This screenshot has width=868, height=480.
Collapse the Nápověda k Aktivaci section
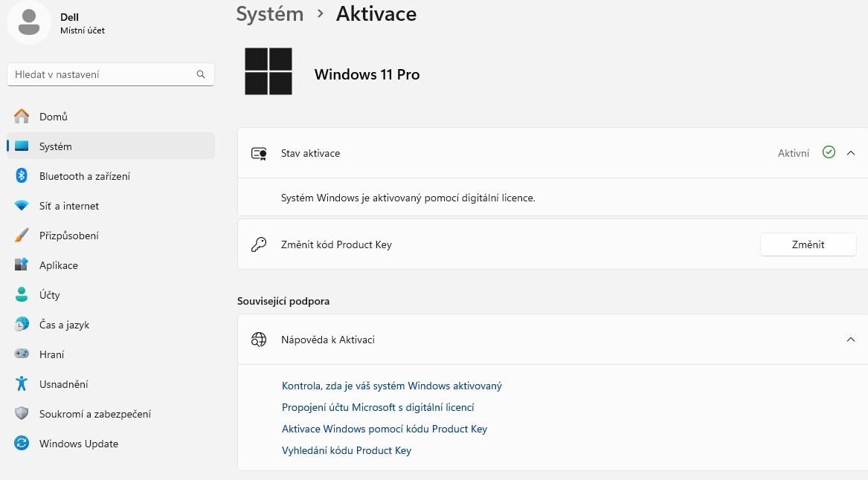coord(851,340)
